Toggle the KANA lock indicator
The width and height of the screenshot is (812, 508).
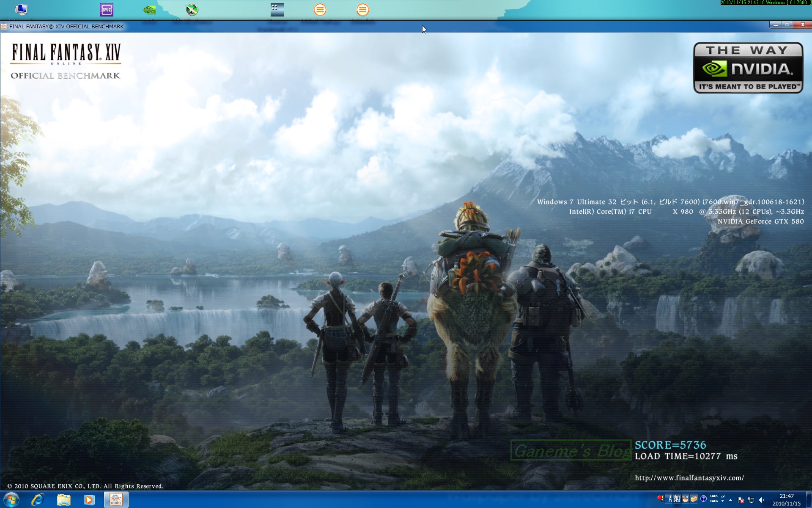[714, 501]
